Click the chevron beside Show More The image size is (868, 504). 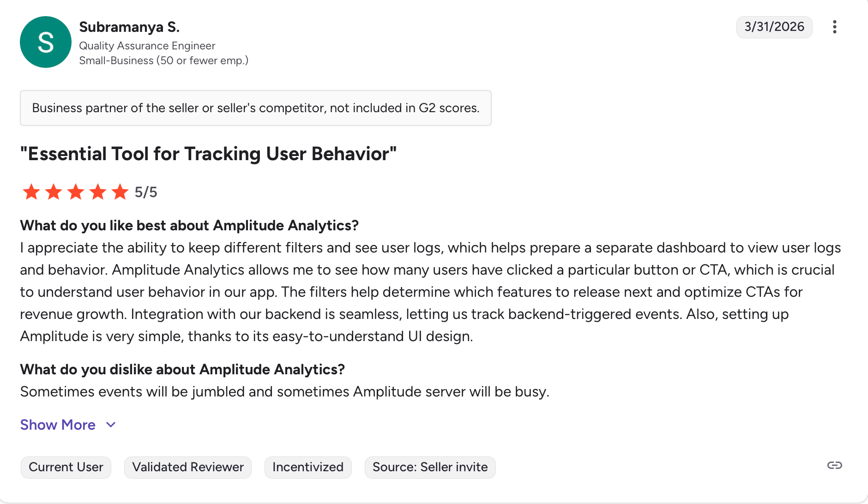tap(111, 425)
